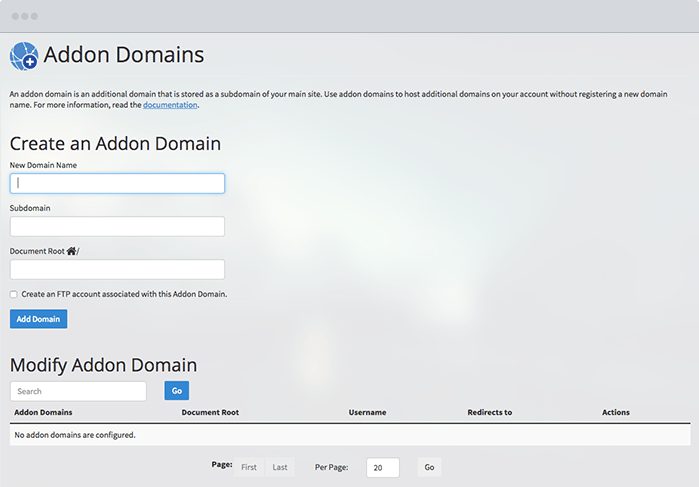Click the Redirects to column header
The height and width of the screenshot is (487, 699).
489,412
